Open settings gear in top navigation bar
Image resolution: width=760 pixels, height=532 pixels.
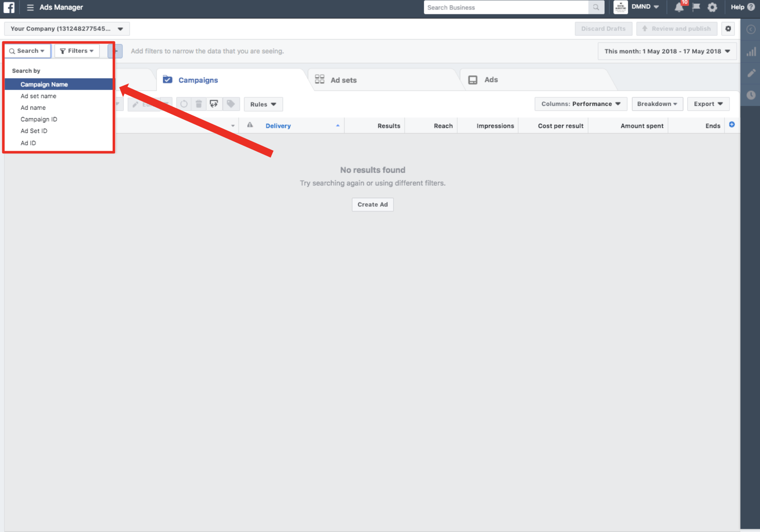pos(712,8)
